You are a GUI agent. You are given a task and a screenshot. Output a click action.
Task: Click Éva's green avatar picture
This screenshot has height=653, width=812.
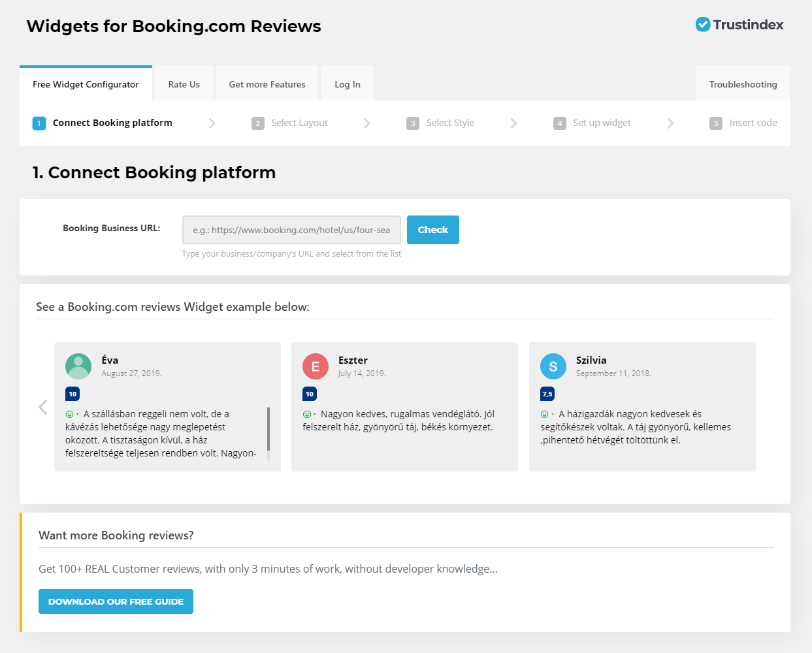pyautogui.click(x=78, y=366)
